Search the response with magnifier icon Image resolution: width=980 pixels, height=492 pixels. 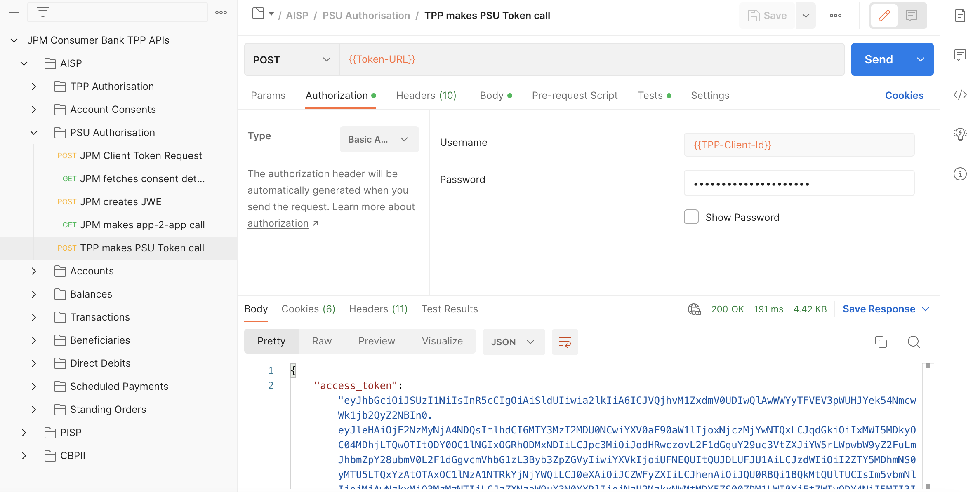tap(914, 342)
